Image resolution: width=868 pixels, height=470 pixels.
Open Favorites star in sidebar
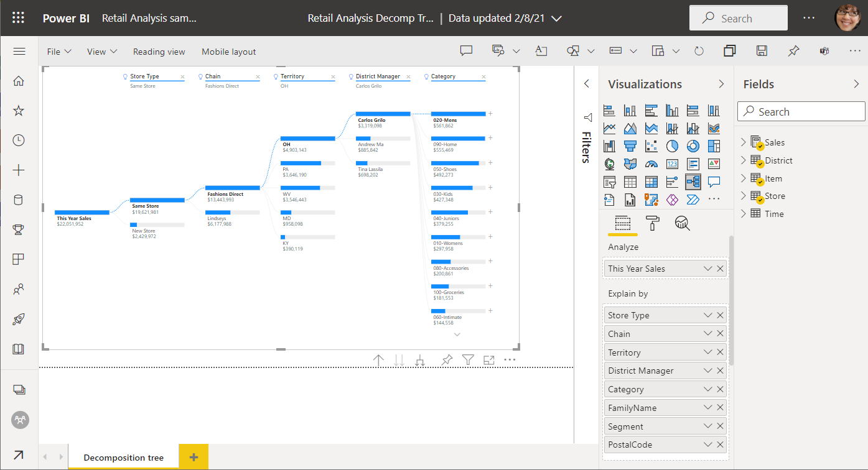click(19, 111)
